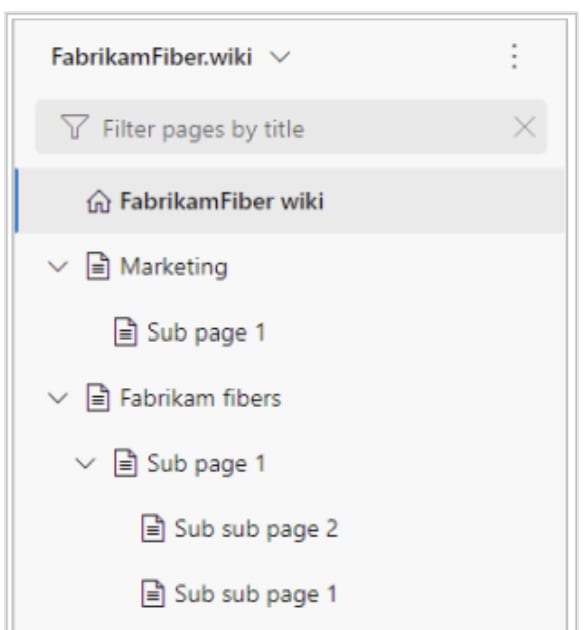Collapse the Fabrikam fibers tree node
Screen dimensions: 584x630
[x=58, y=398]
